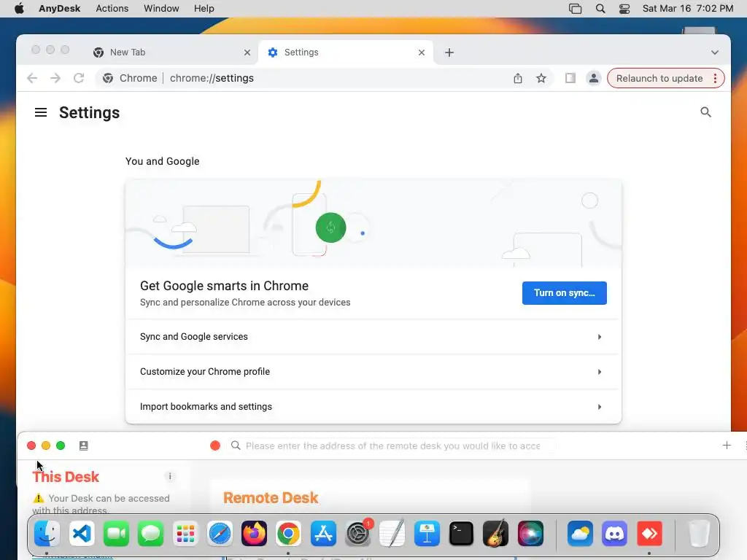Viewport: 747px width, 560px height.
Task: Open Stage Manager menu bar icon
Action: point(575,9)
